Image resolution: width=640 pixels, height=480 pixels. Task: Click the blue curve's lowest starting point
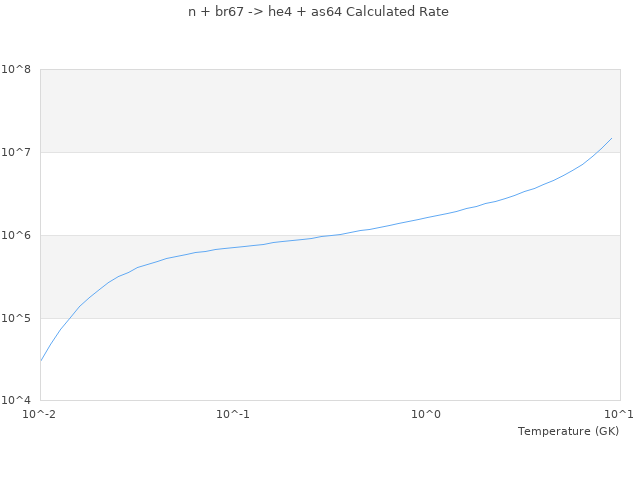coord(41,361)
